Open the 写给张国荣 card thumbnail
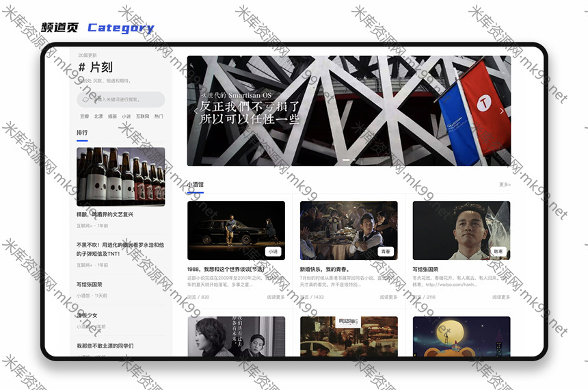 point(462,231)
